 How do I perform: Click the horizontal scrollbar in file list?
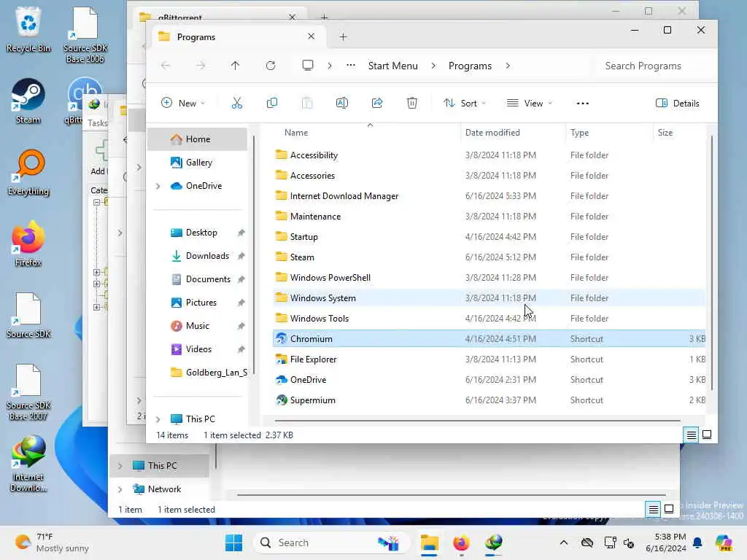coord(477,421)
